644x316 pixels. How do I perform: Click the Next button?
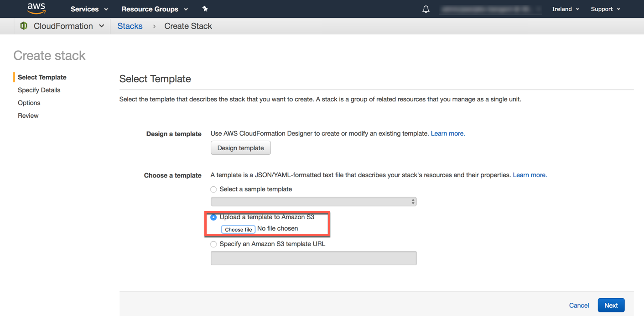tap(611, 305)
